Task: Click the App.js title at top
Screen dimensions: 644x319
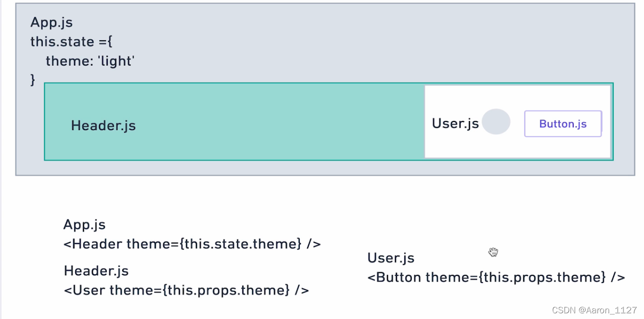Action: pos(52,22)
